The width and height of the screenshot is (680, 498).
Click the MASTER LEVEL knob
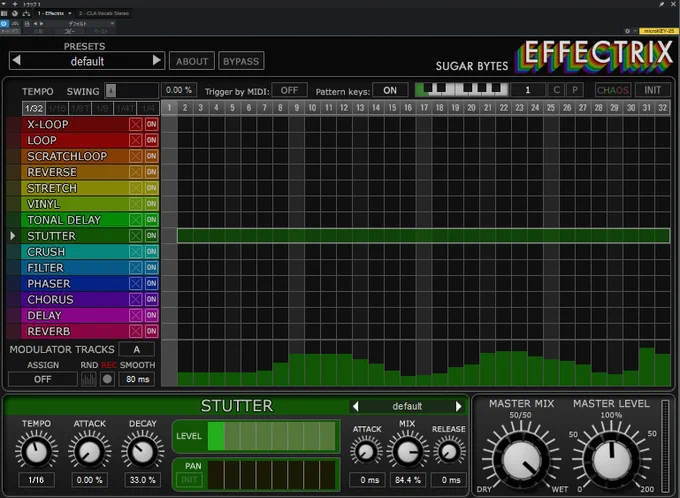coord(612,459)
